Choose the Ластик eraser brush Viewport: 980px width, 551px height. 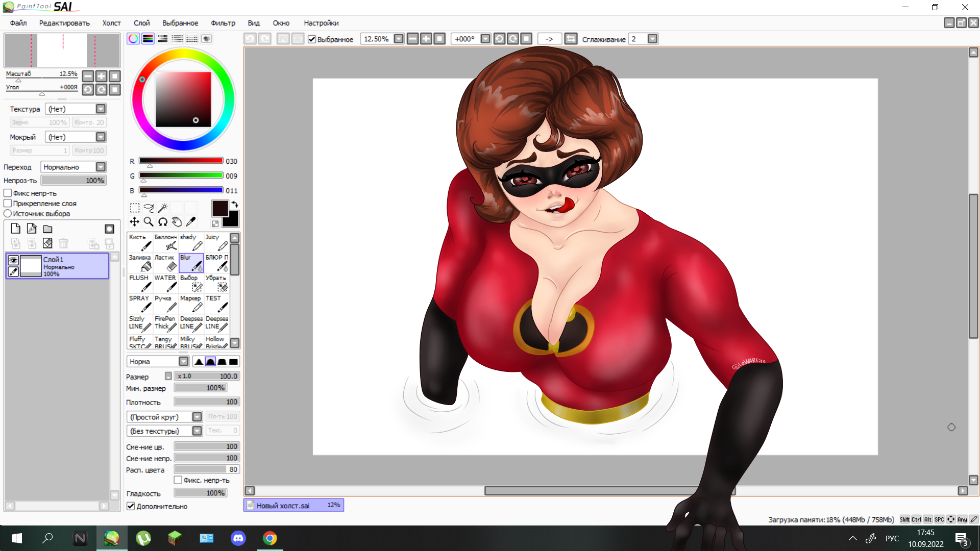pos(165,263)
